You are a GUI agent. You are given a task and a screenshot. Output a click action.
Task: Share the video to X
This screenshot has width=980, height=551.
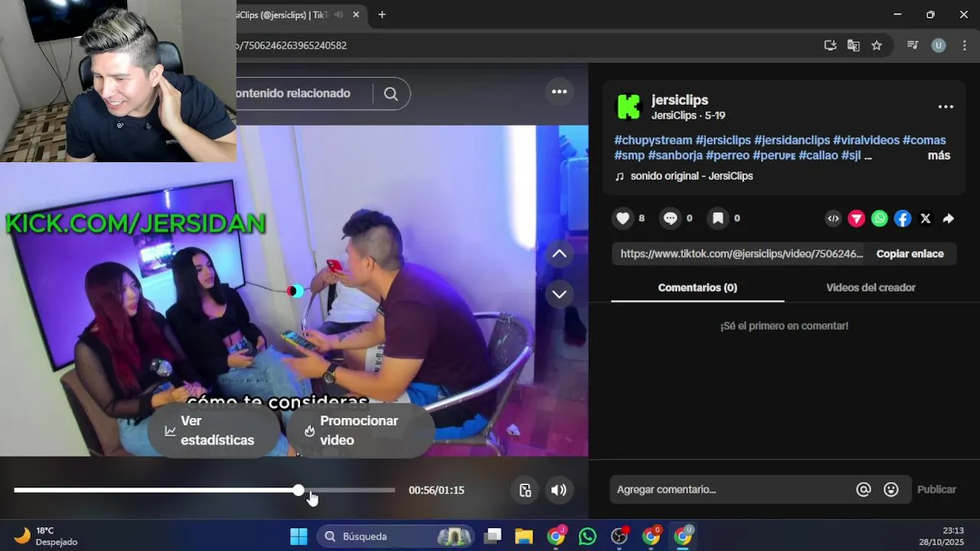(x=926, y=219)
